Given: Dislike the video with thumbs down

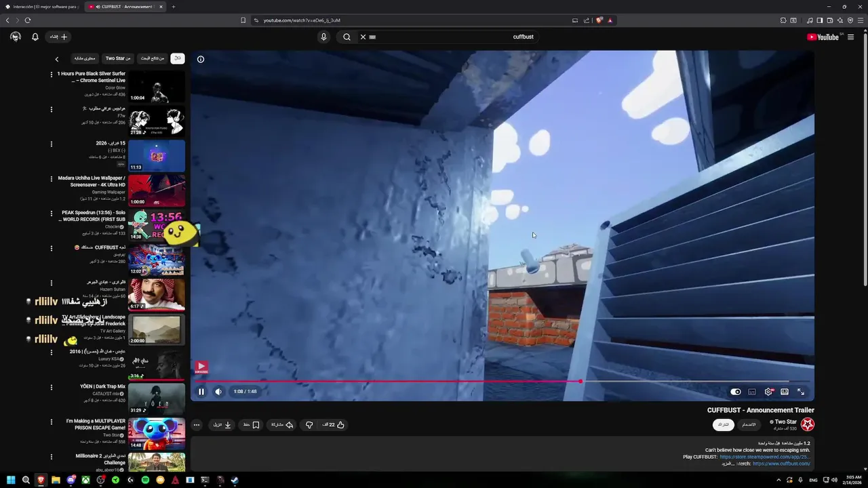Looking at the screenshot, I should click(x=309, y=425).
